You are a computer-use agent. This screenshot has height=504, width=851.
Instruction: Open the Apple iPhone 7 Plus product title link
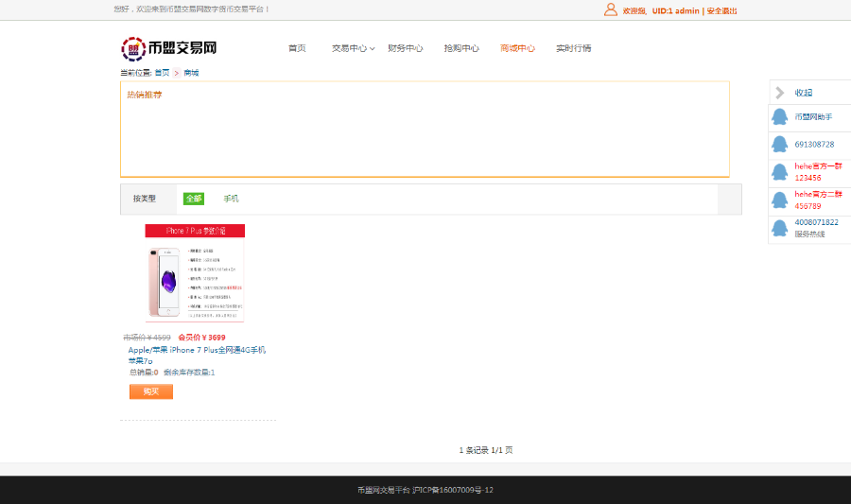pyautogui.click(x=197, y=350)
